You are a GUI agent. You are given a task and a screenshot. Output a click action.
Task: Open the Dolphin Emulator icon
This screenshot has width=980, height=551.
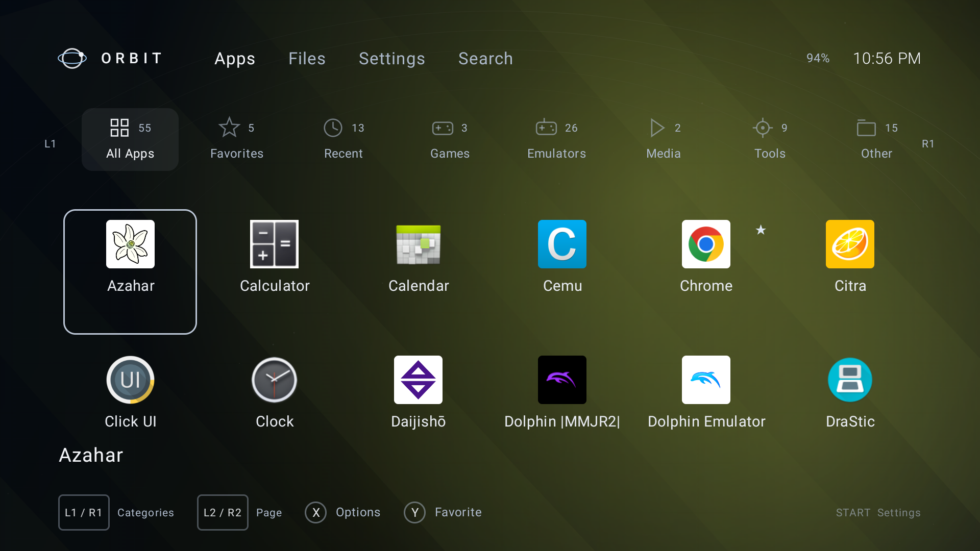click(706, 380)
